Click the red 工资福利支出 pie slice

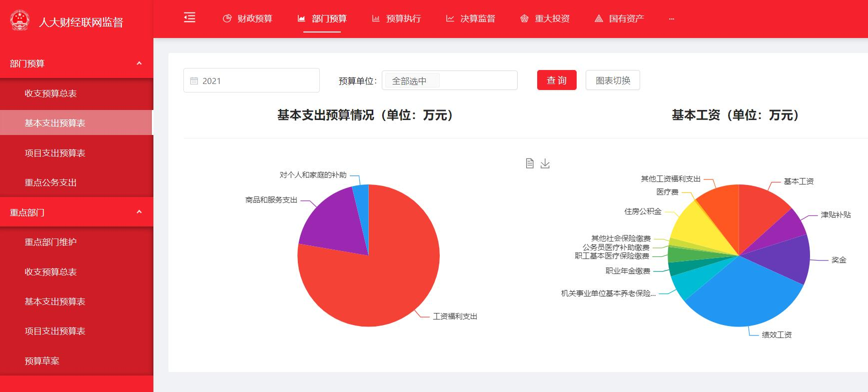point(380,285)
